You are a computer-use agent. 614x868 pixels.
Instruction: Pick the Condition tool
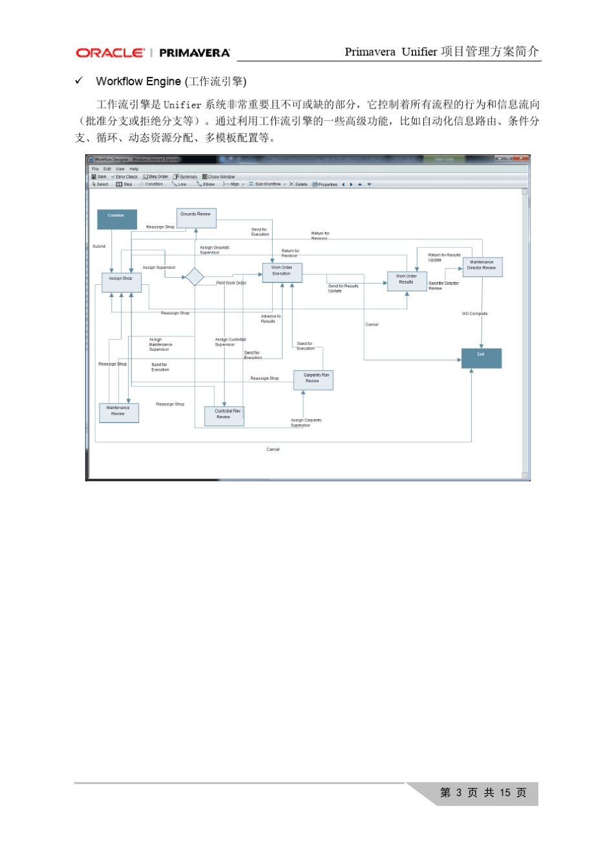[151, 184]
